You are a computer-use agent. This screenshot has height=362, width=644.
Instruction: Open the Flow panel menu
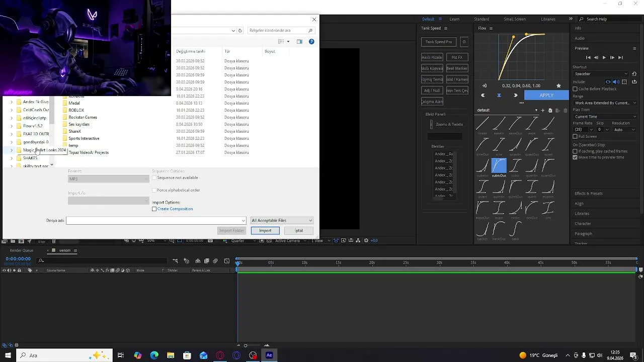pos(491,28)
